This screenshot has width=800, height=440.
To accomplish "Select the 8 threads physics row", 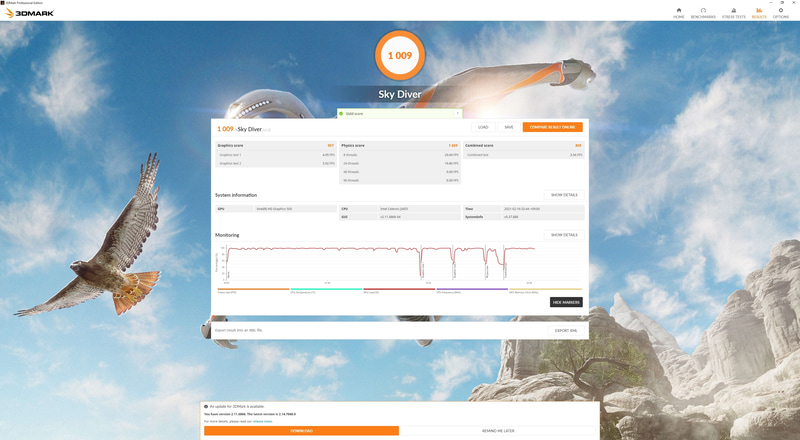I will (399, 155).
